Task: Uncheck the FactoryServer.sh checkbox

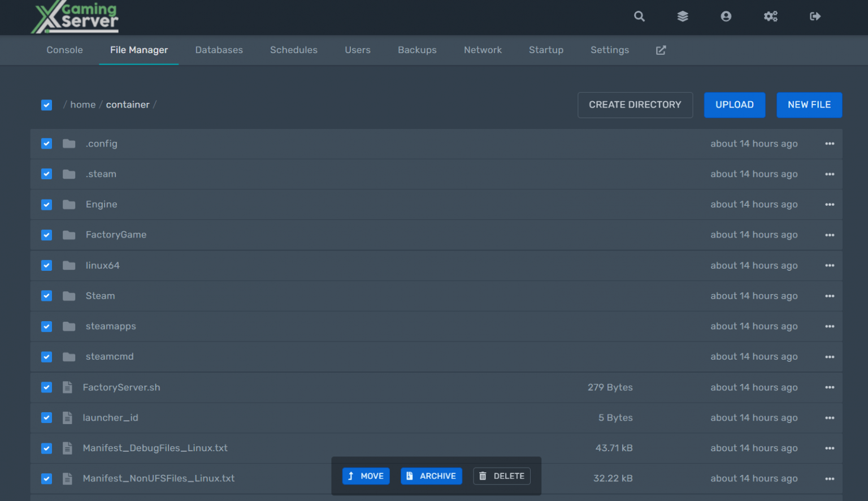Action: pyautogui.click(x=46, y=387)
